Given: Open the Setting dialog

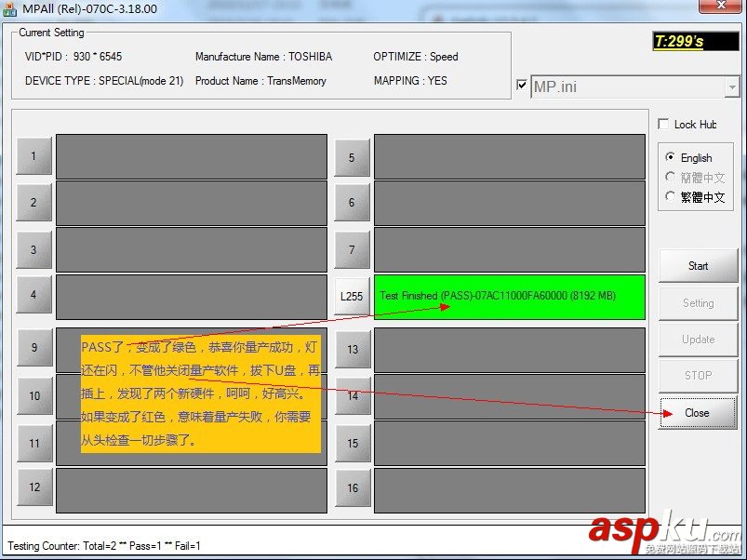Looking at the screenshot, I should [x=698, y=301].
